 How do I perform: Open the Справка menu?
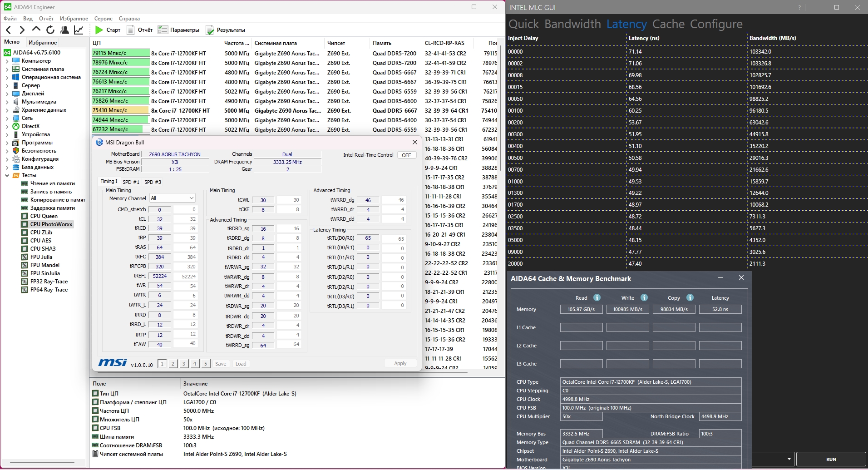(129, 19)
